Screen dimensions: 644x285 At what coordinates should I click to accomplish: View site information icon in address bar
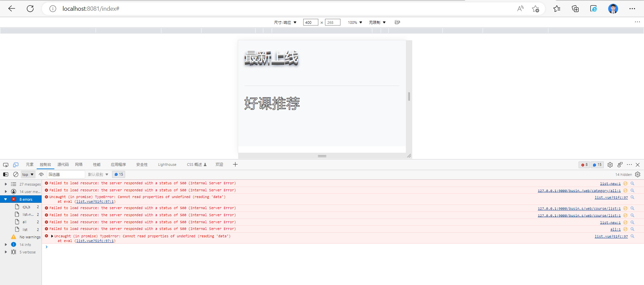(x=53, y=9)
